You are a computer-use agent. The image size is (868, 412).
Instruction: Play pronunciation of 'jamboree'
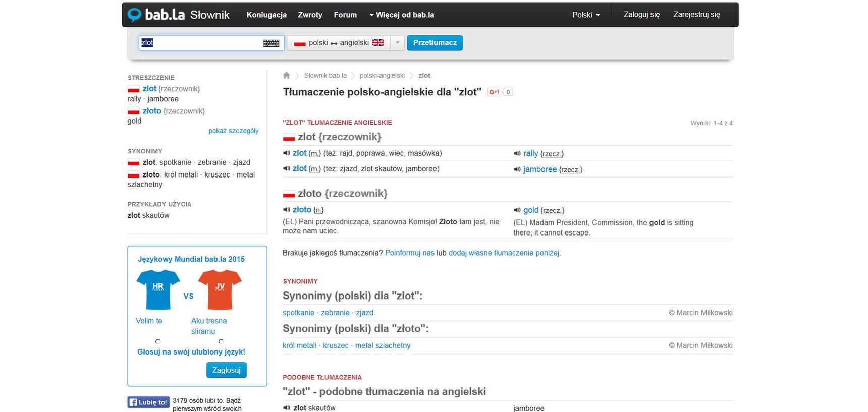pyautogui.click(x=517, y=169)
